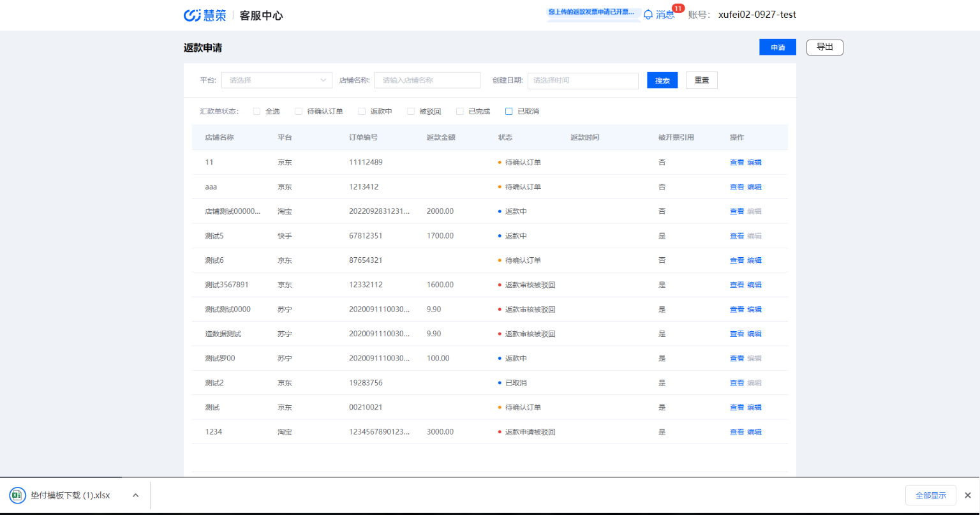The image size is (980, 515).
Task: Edit the row for shop 11
Action: tap(754, 162)
